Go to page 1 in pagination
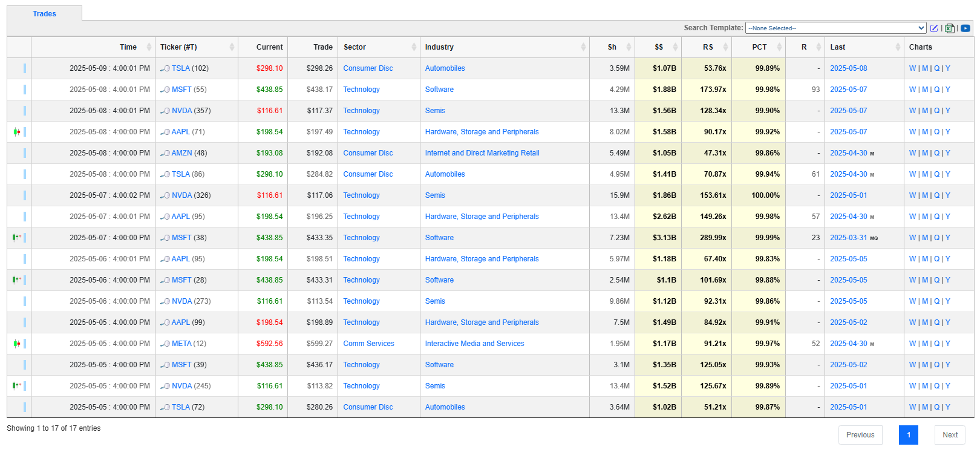 click(x=908, y=435)
